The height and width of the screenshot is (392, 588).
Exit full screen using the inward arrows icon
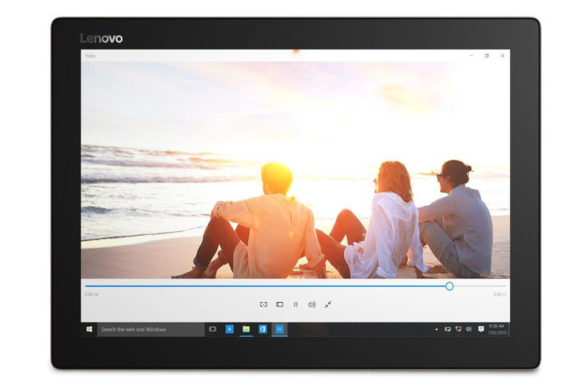coord(328,304)
